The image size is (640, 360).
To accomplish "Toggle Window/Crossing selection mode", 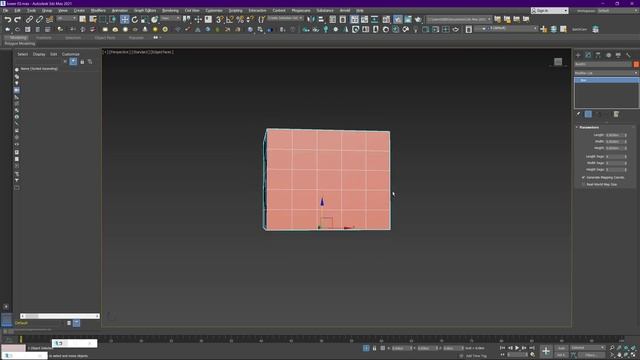I will pyautogui.click(x=113, y=19).
